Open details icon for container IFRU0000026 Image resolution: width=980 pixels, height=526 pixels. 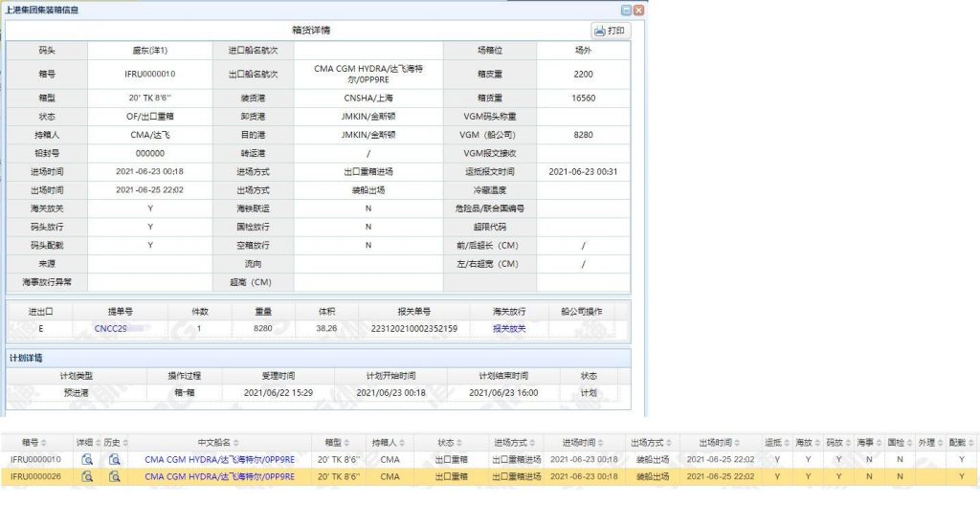click(x=87, y=475)
